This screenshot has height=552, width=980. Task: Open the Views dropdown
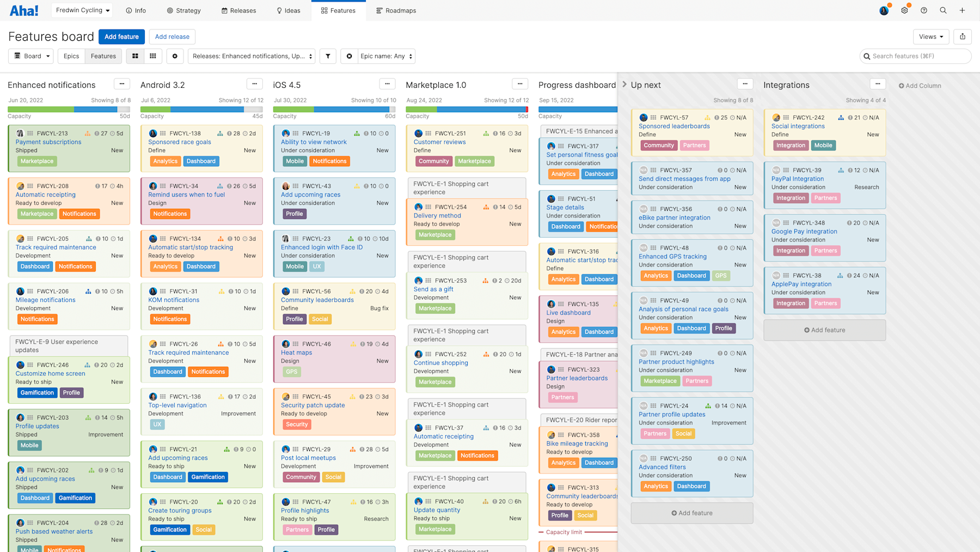(931, 37)
